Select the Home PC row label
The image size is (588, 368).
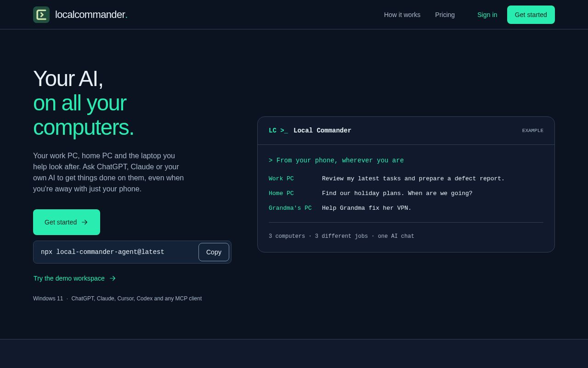tap(281, 193)
